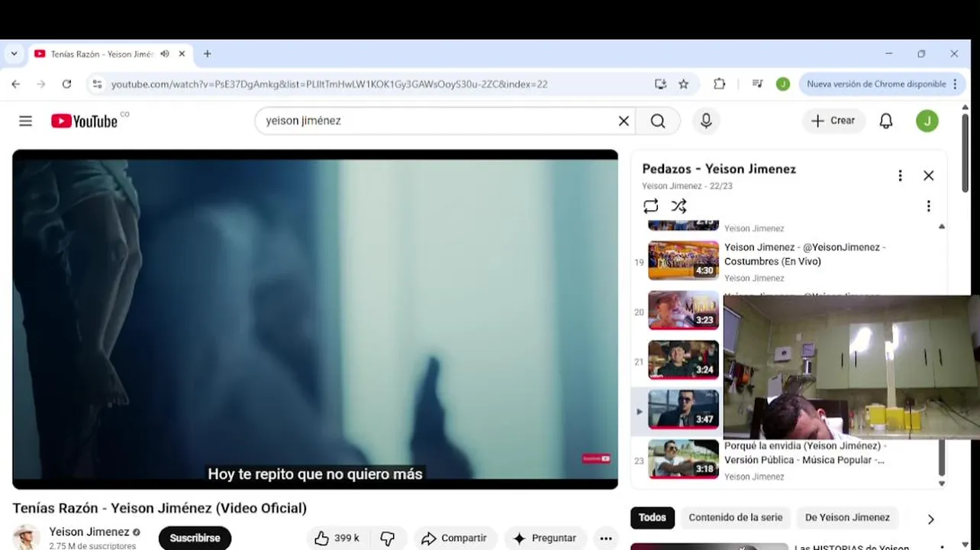Dislike the video

tap(388, 539)
